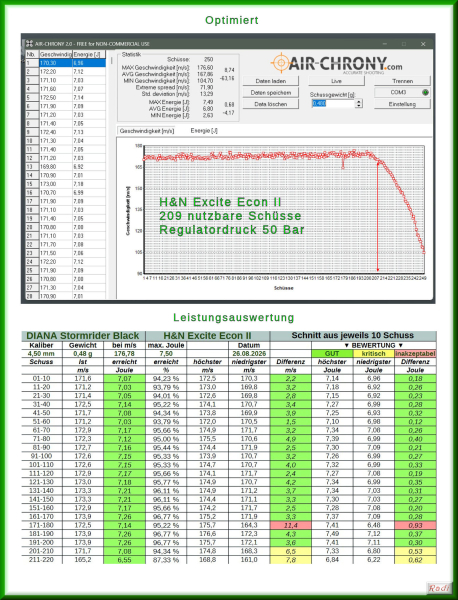
Task: Click the BEWERTUNG heading with arrows
Action: 373,345
